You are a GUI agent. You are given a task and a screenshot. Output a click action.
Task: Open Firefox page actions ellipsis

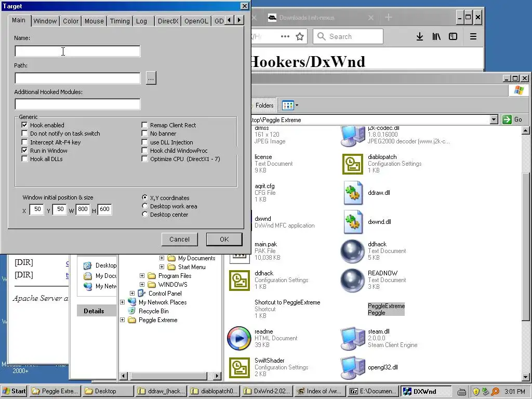tap(285, 36)
